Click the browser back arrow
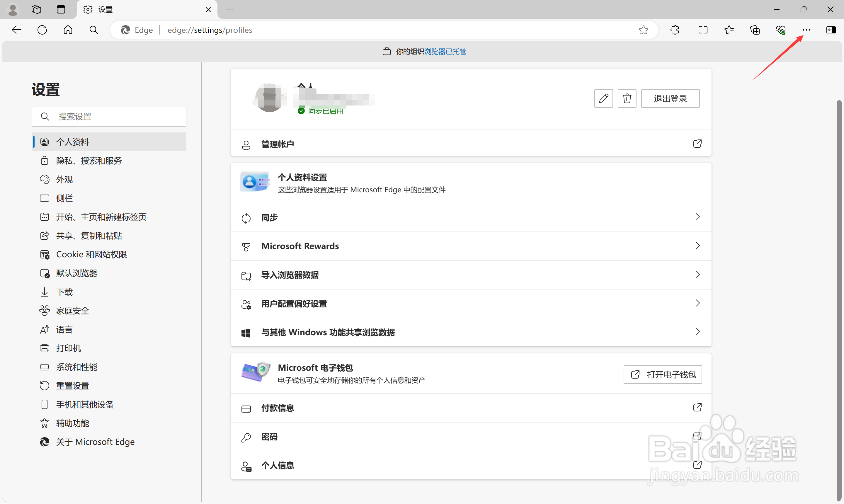This screenshot has width=844, height=504. (16, 30)
